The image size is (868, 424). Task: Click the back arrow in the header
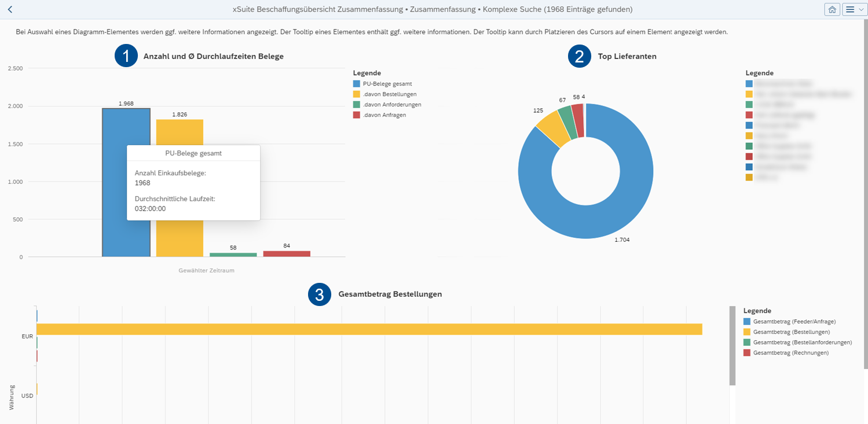[9, 9]
